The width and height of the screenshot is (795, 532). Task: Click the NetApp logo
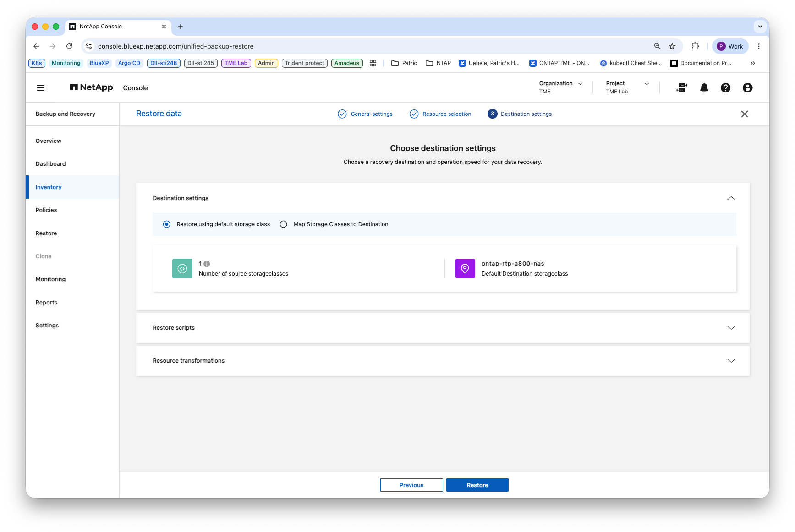91,87
